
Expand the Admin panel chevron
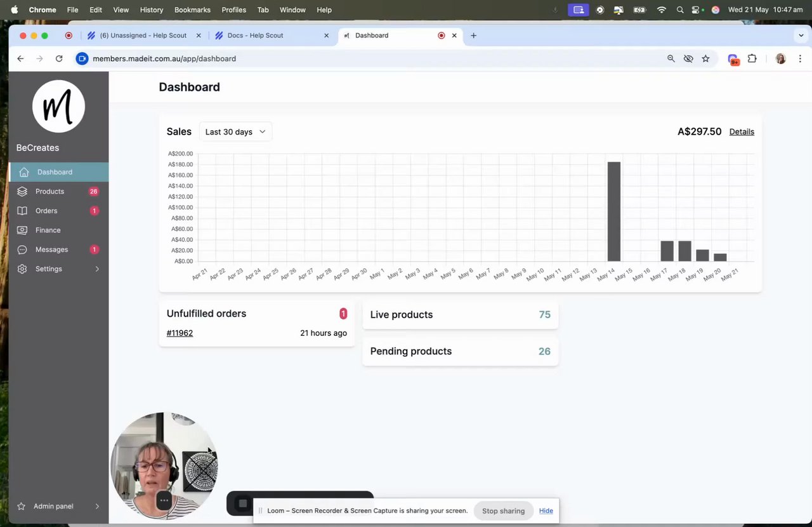97,506
